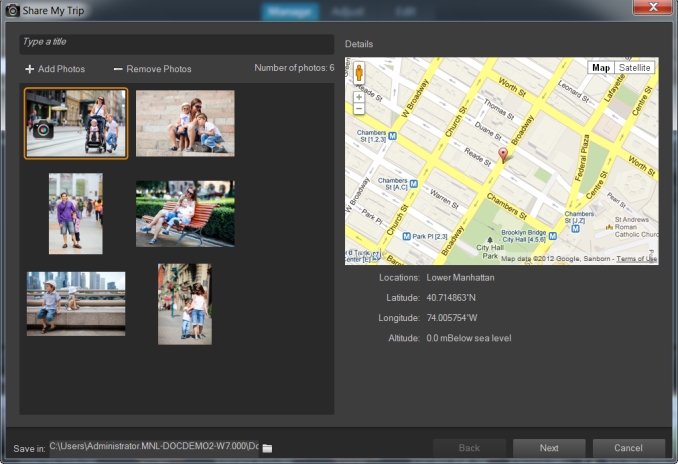Open the Terms of Use map link
Image resolution: width=678 pixels, height=464 pixels.
pos(636,259)
